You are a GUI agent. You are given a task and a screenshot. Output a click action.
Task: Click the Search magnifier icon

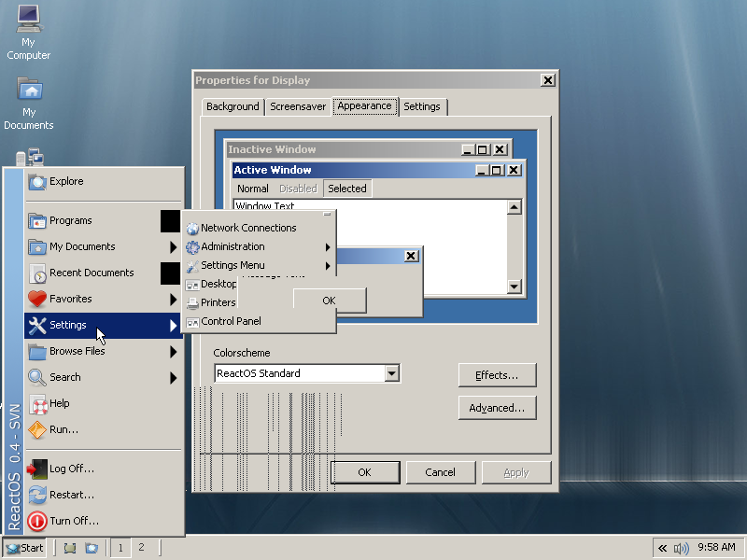[x=37, y=378]
